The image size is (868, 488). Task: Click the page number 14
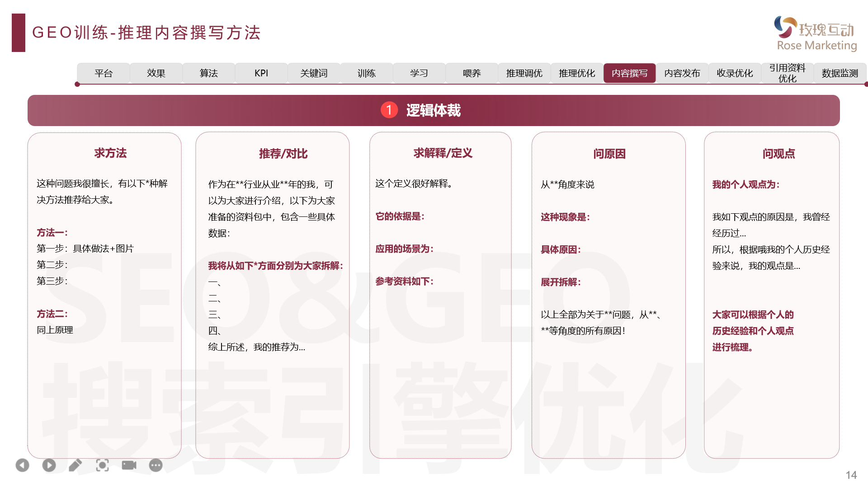852,475
